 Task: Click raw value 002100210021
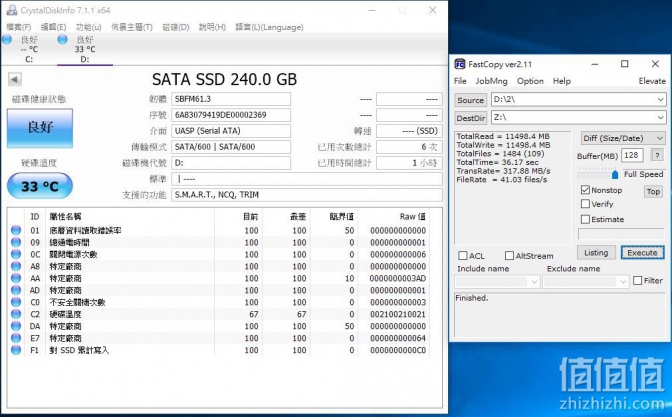click(x=398, y=314)
